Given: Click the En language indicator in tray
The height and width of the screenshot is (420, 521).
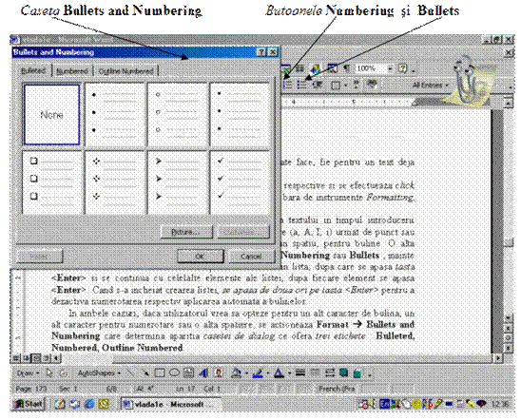Looking at the screenshot, I should (x=385, y=404).
